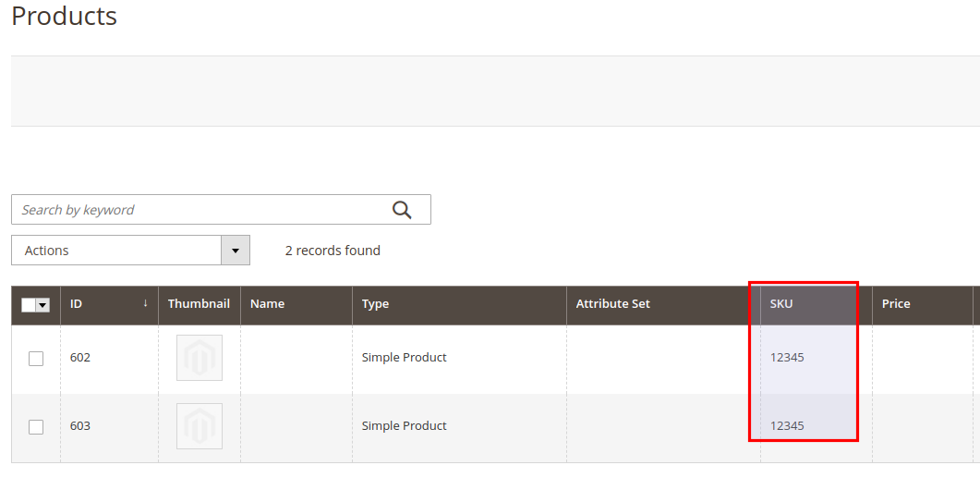Sort by the Price column header
The image size is (980, 490).
896,303
